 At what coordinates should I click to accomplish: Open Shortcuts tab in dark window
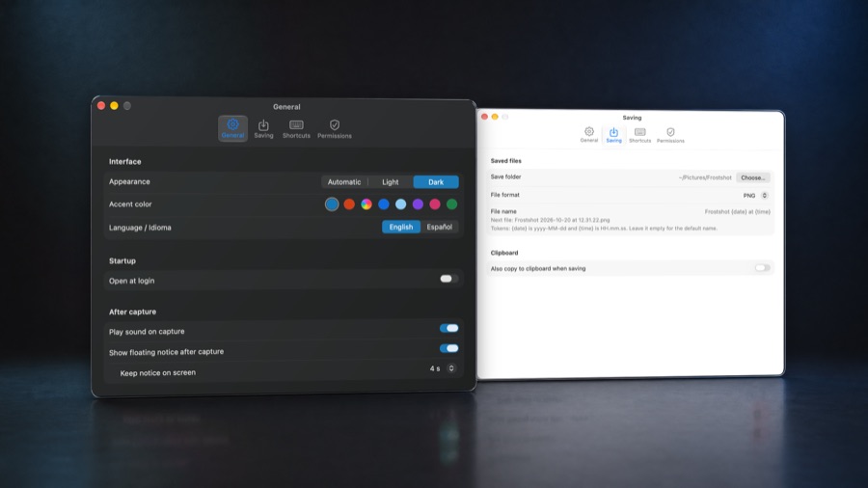[x=296, y=128]
